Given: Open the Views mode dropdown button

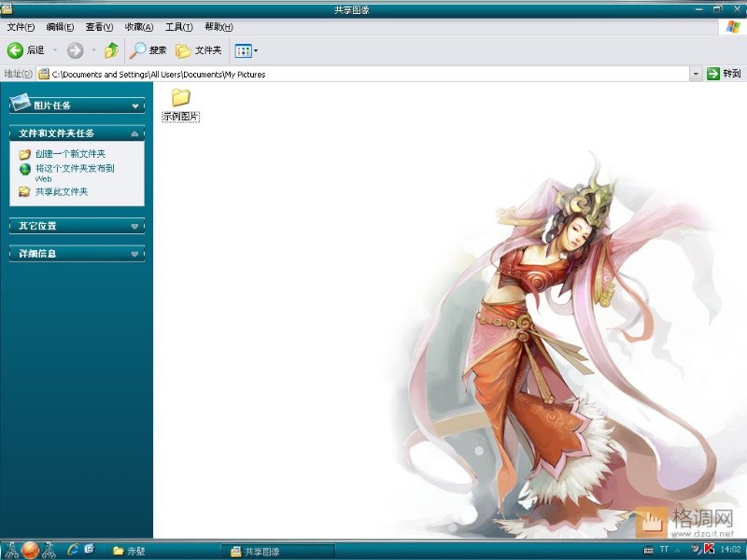Looking at the screenshot, I should coord(247,50).
